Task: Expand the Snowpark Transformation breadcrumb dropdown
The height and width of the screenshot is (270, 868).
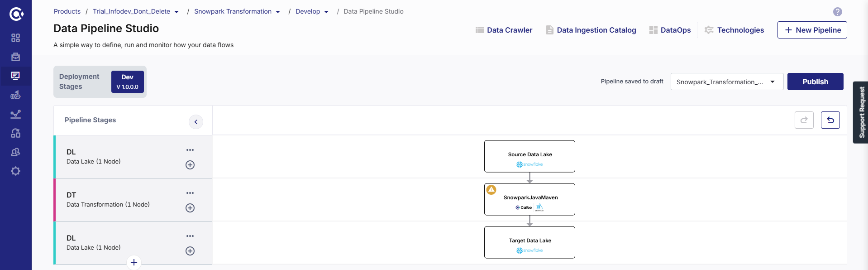Action: [278, 12]
